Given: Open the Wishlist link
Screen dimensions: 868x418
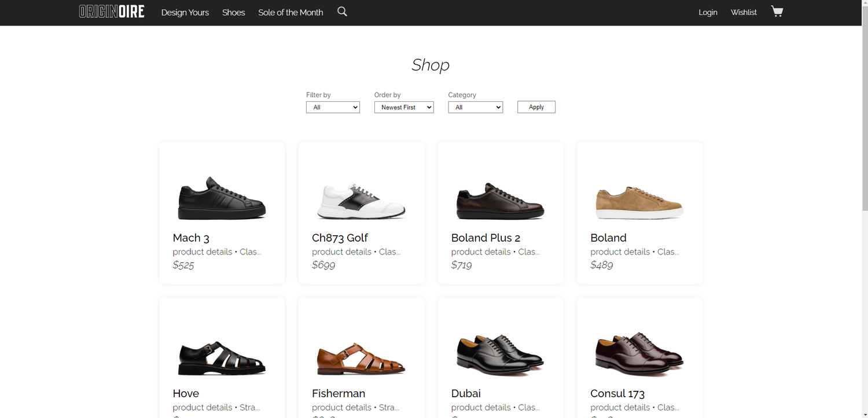Looking at the screenshot, I should pyautogui.click(x=744, y=12).
